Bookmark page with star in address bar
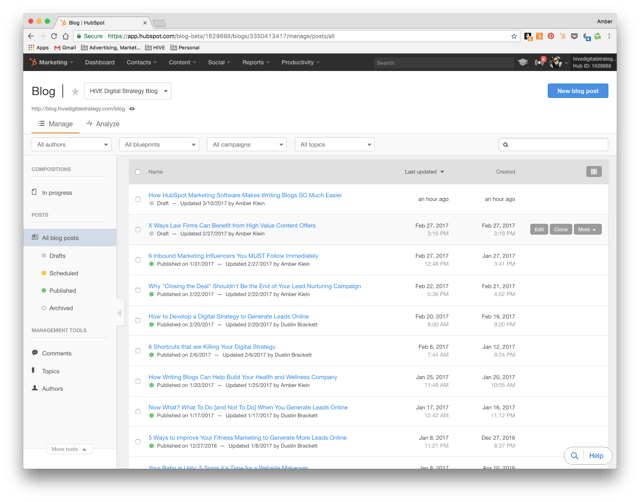Screen dimensions: 640x502 [x=514, y=36]
